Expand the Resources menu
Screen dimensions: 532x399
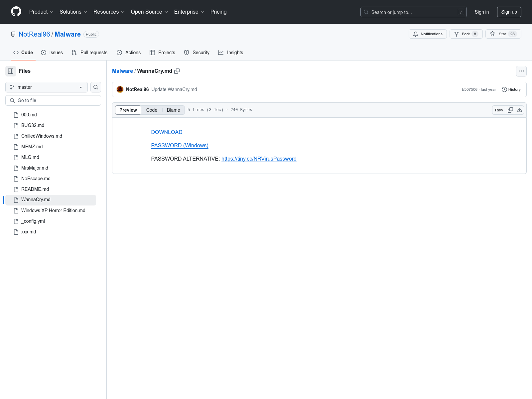109,12
